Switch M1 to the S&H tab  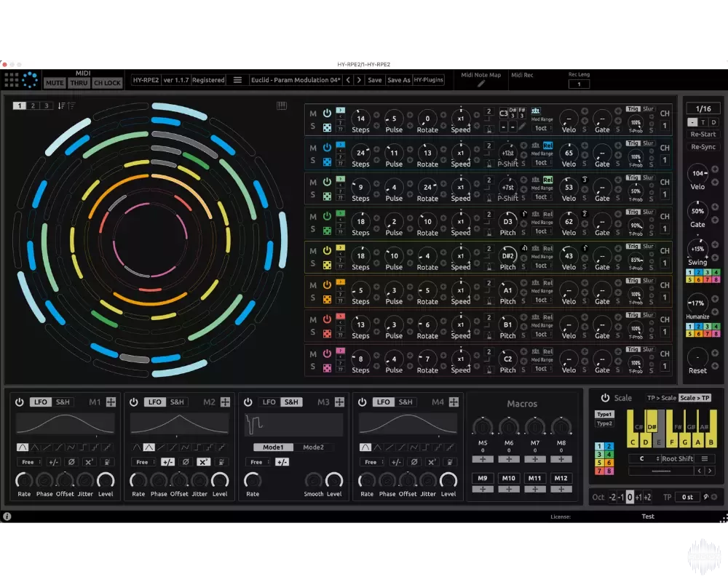[x=63, y=402]
